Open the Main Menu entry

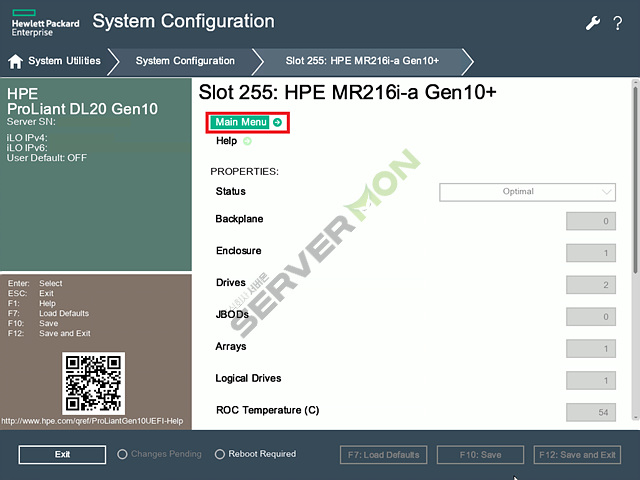click(240, 122)
